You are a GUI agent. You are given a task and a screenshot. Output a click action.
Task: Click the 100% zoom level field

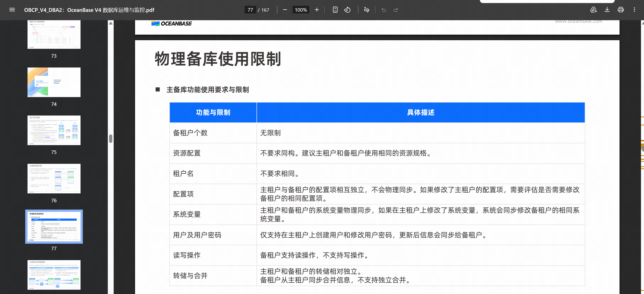(301, 10)
